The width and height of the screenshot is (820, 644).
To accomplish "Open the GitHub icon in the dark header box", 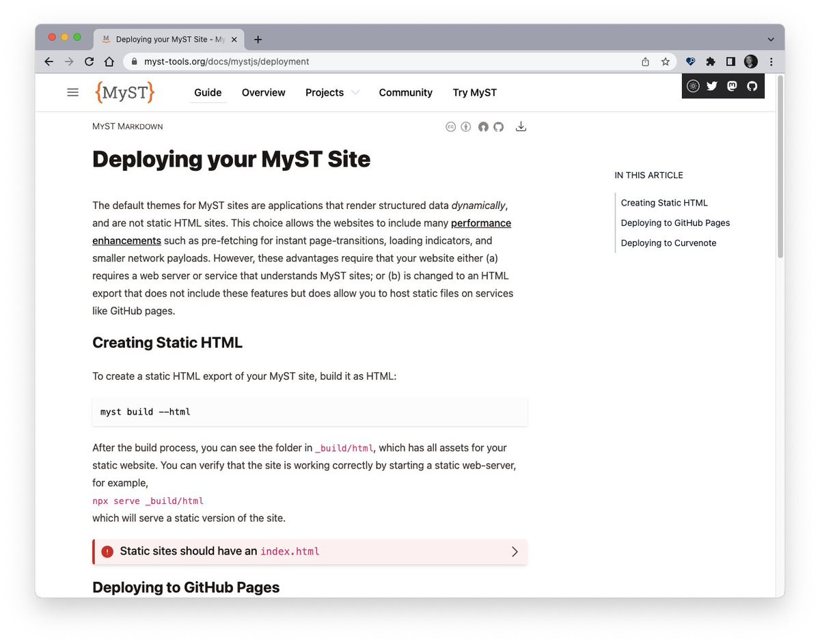I will pyautogui.click(x=752, y=86).
